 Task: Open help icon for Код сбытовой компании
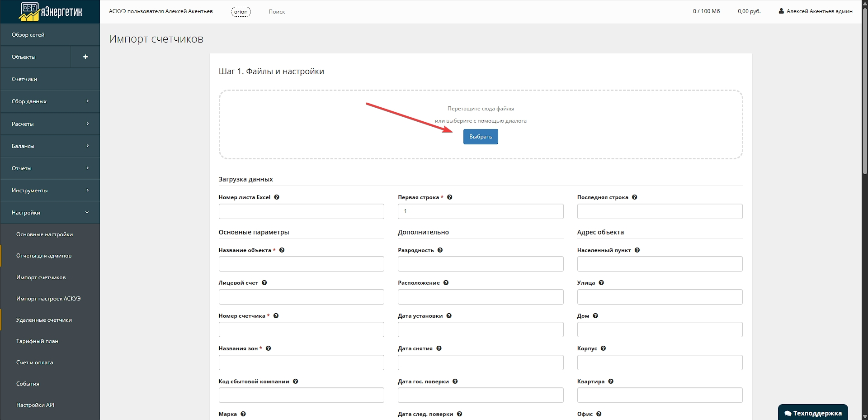pos(295,382)
